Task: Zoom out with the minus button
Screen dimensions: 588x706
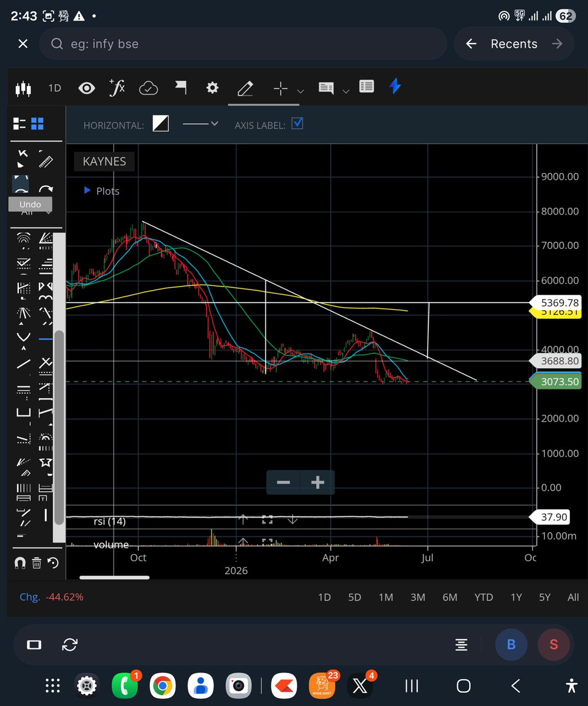Action: coord(283,482)
